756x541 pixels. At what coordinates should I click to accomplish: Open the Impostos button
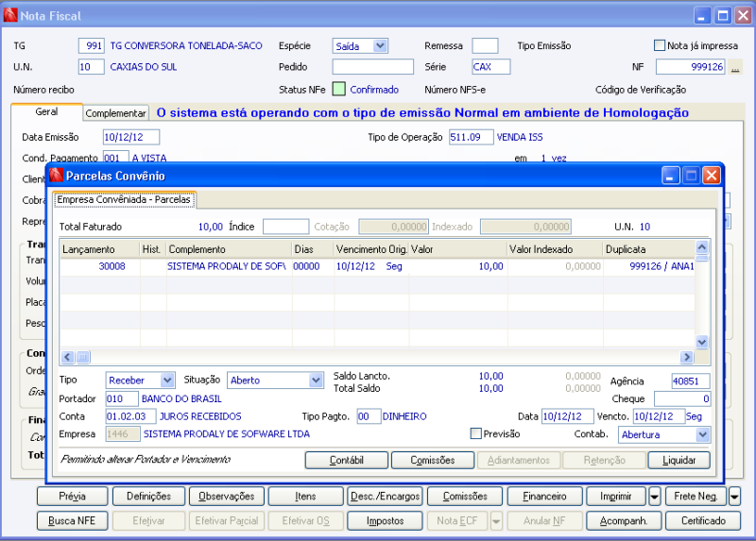pyautogui.click(x=385, y=521)
